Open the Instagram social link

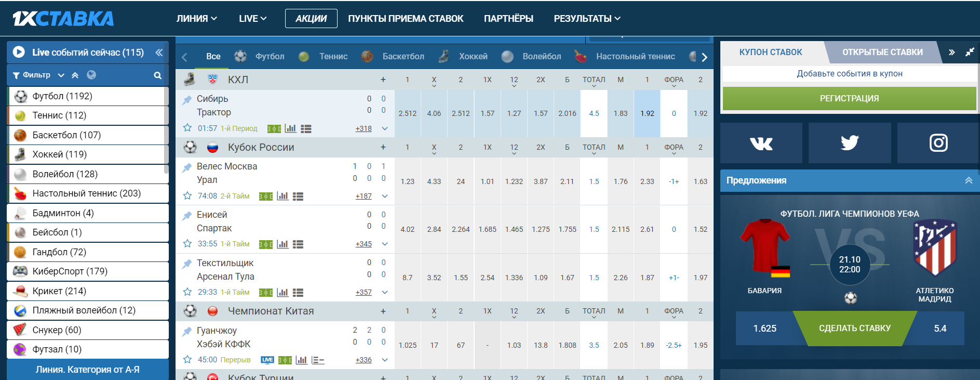pos(938,143)
